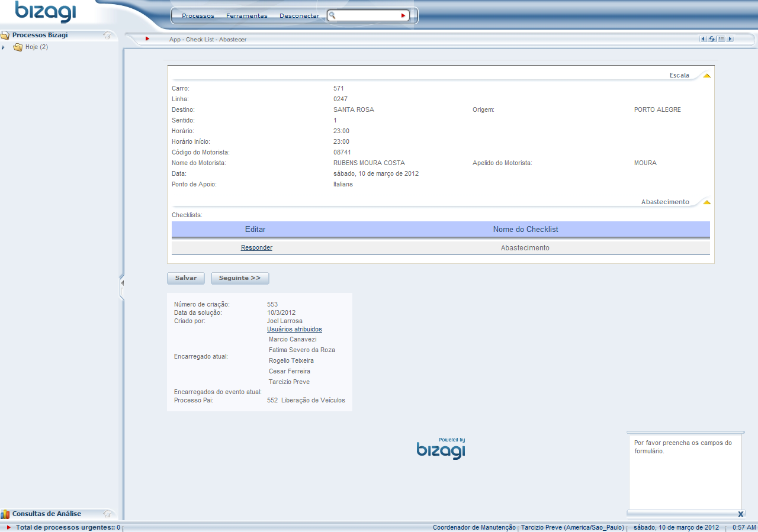The width and height of the screenshot is (758, 532).
Task: Click the red arrow beside the breadcrumb
Action: [x=147, y=39]
